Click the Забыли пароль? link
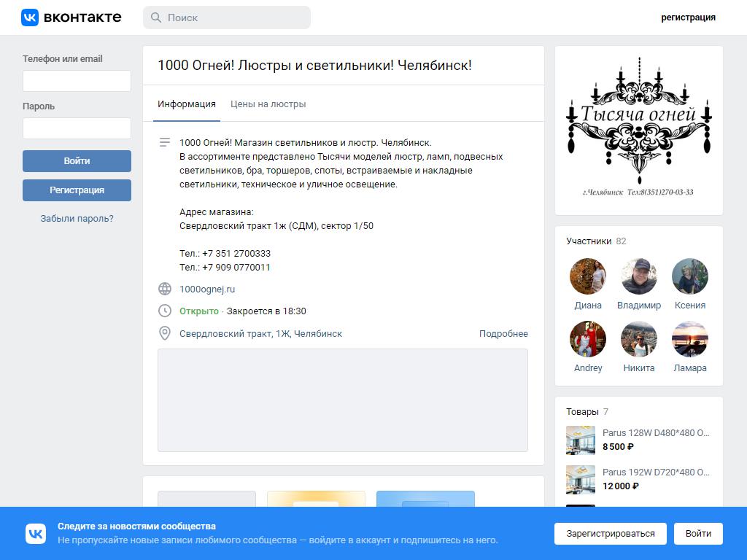The image size is (747, 560). point(77,219)
